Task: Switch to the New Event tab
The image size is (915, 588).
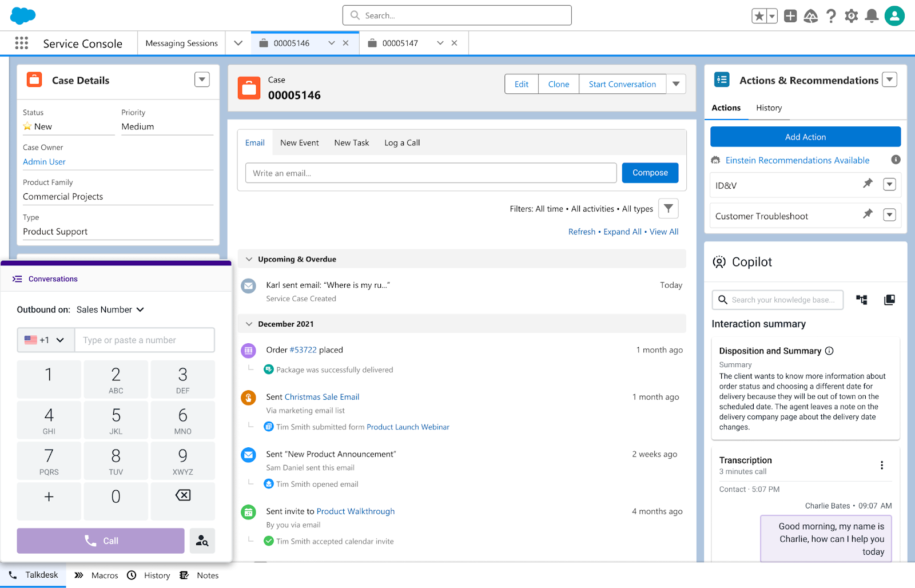Action: tap(300, 142)
